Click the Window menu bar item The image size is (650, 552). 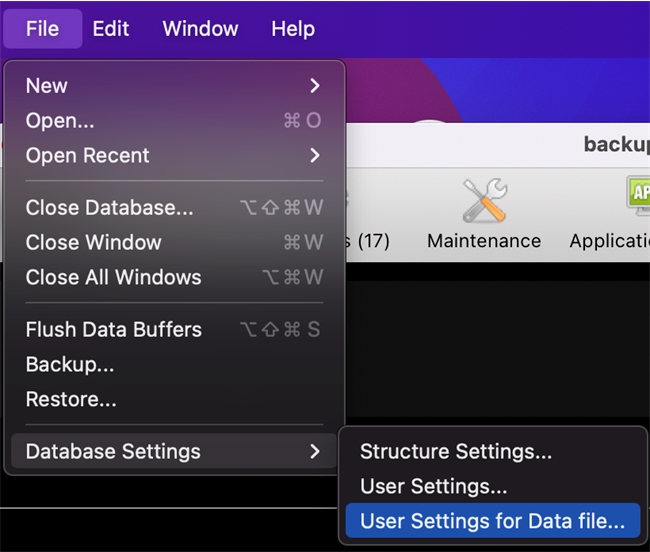(x=200, y=29)
